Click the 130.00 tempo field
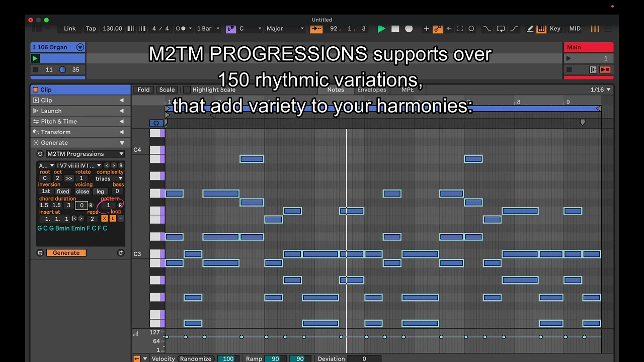 pyautogui.click(x=112, y=29)
